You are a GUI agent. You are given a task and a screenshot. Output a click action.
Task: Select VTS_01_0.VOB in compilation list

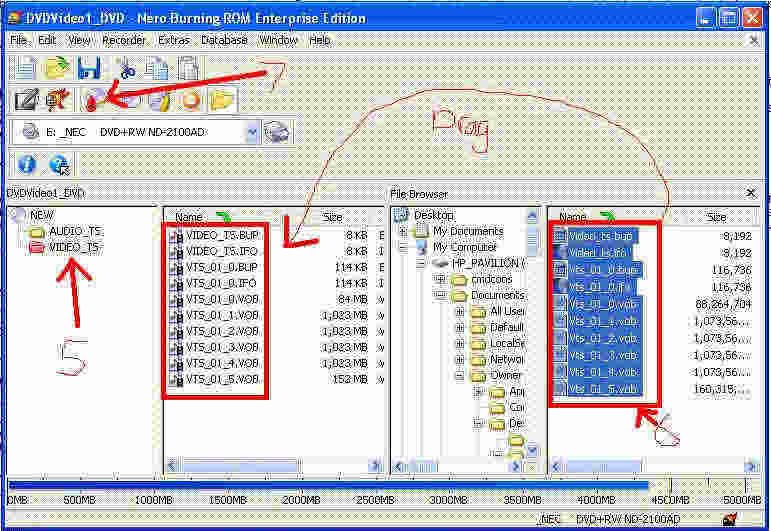pyautogui.click(x=222, y=299)
